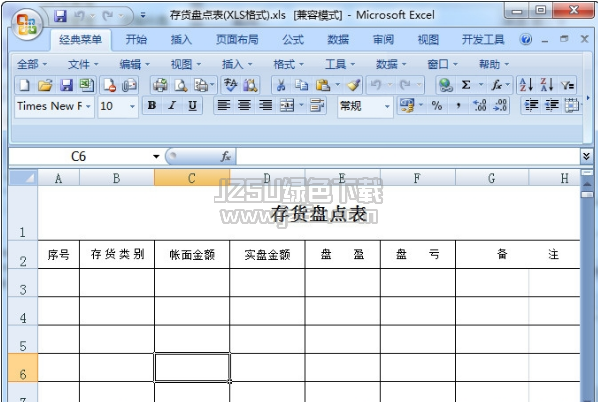Open the AutoSum dropdown arrow
This screenshot has width=598, height=402.
point(480,85)
